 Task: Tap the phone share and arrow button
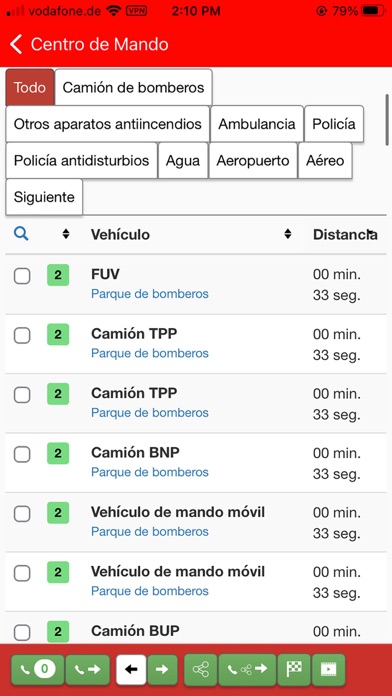pyautogui.click(x=248, y=669)
